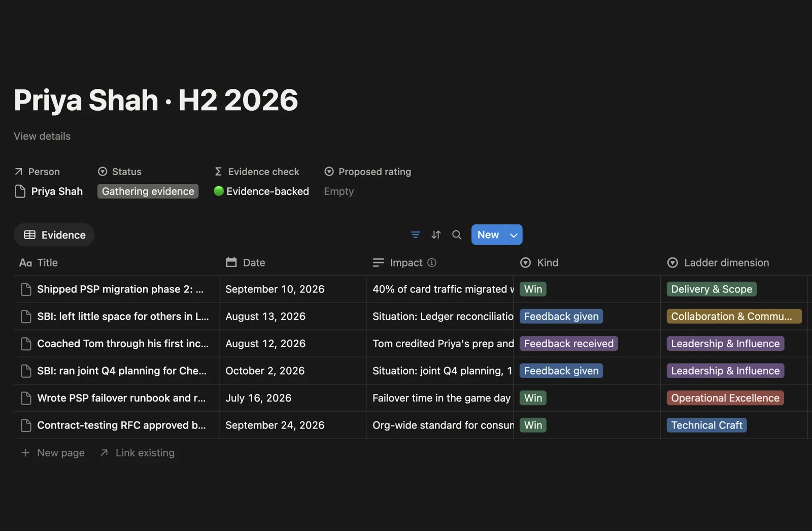This screenshot has width=812, height=531.
Task: Click the September 24, 2026 date cell
Action: (x=292, y=425)
